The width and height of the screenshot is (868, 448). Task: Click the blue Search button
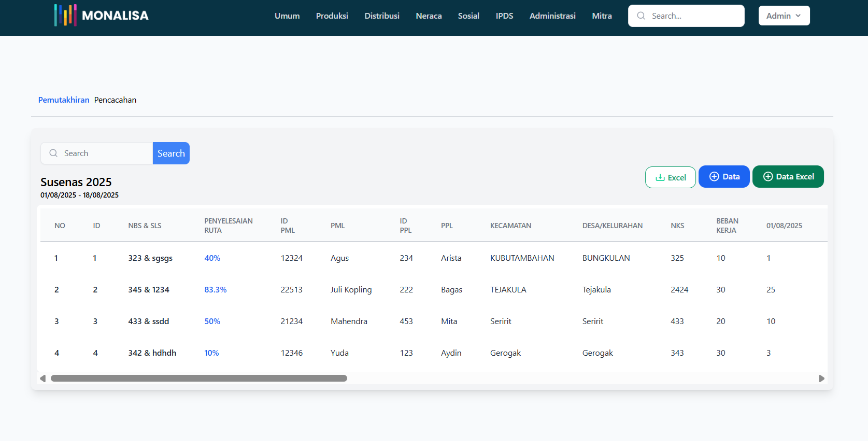171,153
